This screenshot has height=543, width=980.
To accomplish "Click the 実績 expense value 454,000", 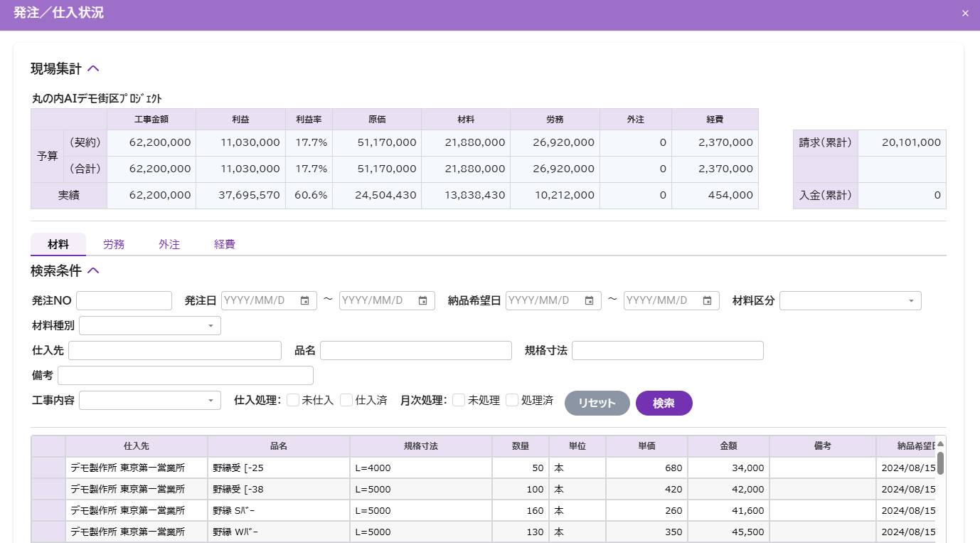I will click(x=715, y=196).
